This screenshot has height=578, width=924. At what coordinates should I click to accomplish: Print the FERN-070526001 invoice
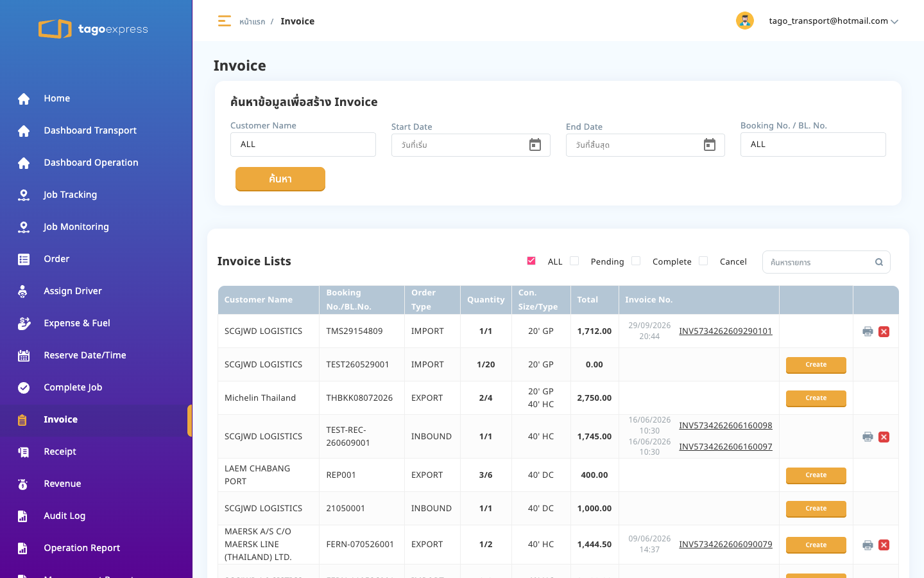tap(868, 545)
